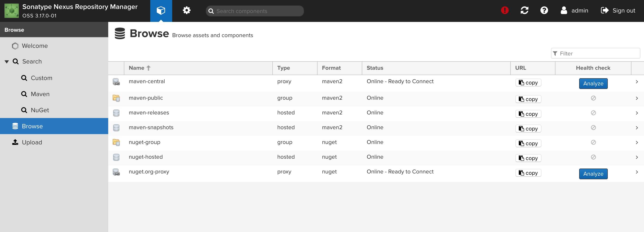
Task: Expand maven-central row chevron
Action: tap(637, 82)
